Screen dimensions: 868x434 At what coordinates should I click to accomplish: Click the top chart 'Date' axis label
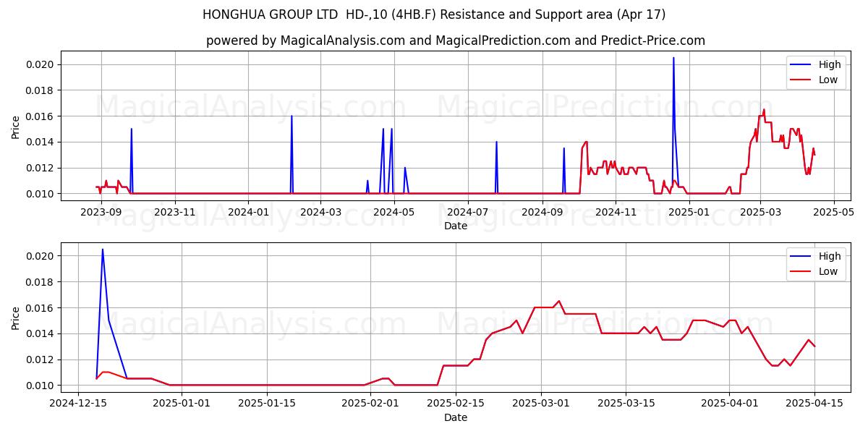pos(456,226)
